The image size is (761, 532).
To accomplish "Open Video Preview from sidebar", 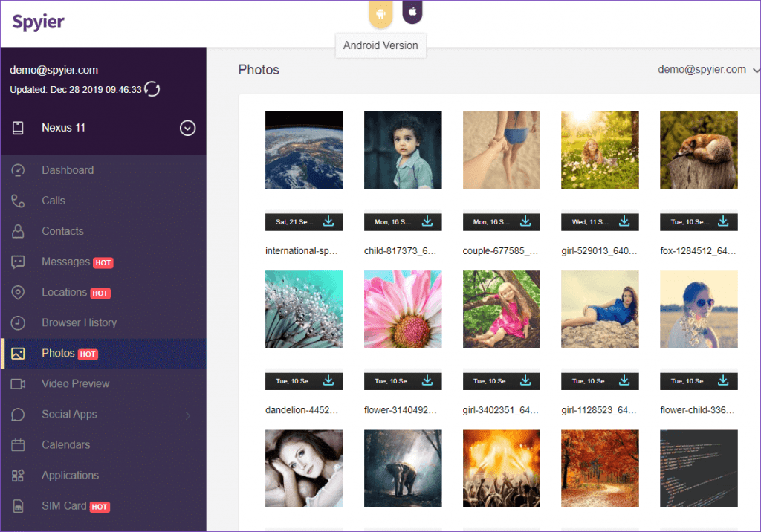I will [x=75, y=383].
